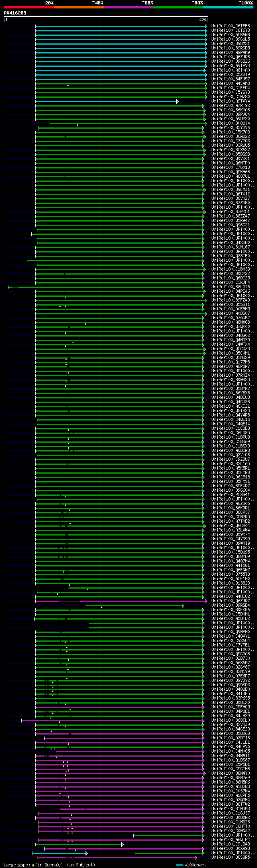Click label UniRef100_C5K7A3
257x868 pixels.
click(230, 132)
